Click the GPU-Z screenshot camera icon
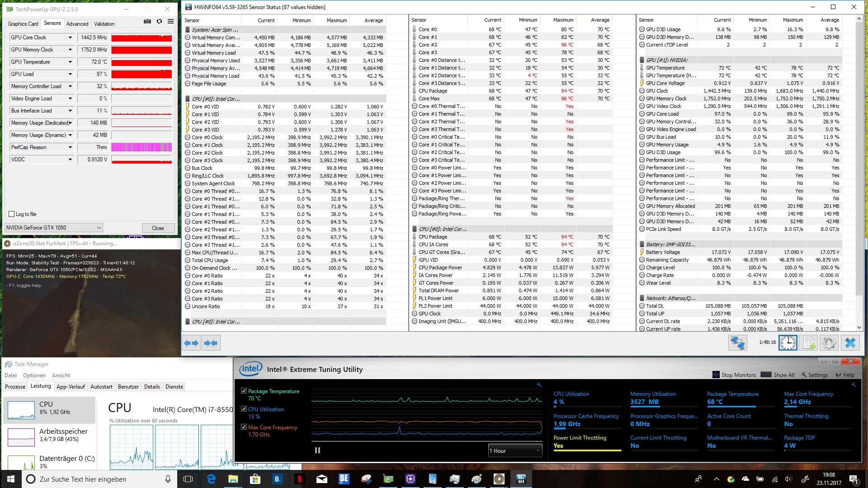Screen dimensions: 868x488 pos(147,21)
